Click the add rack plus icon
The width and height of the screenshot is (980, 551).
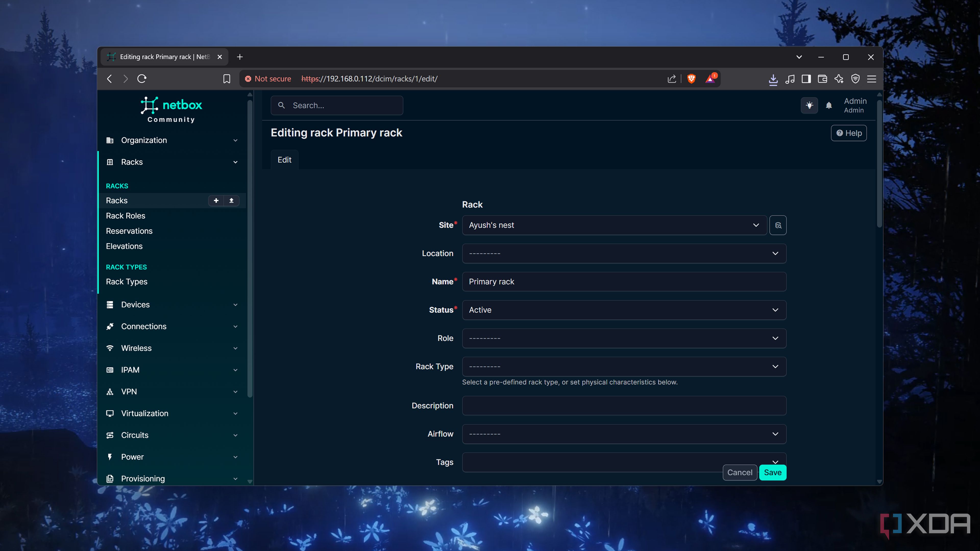coord(216,201)
